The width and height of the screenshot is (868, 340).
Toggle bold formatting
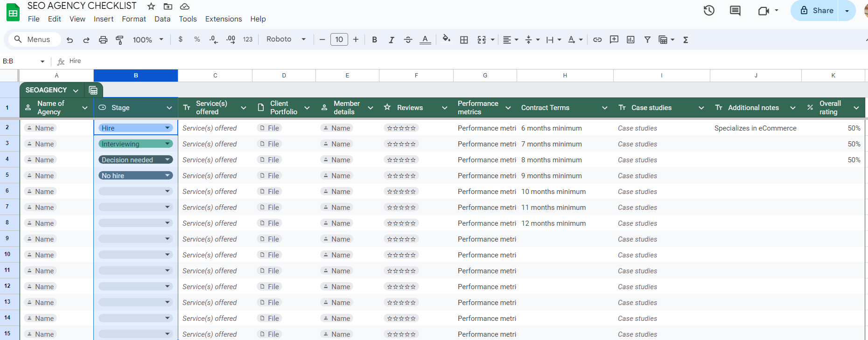click(374, 40)
